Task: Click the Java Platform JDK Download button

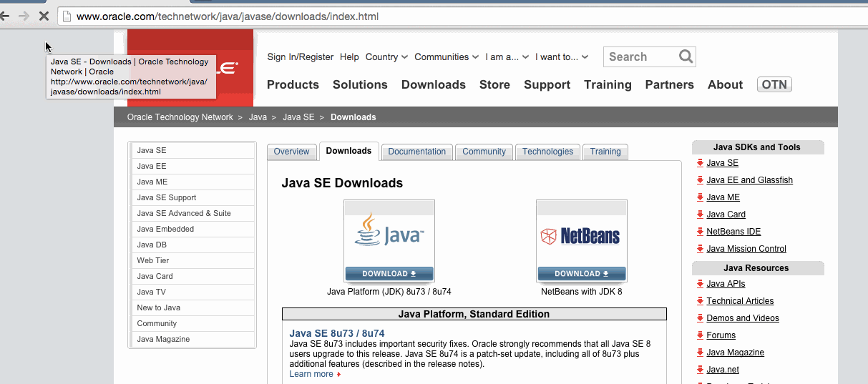Action: coord(389,273)
